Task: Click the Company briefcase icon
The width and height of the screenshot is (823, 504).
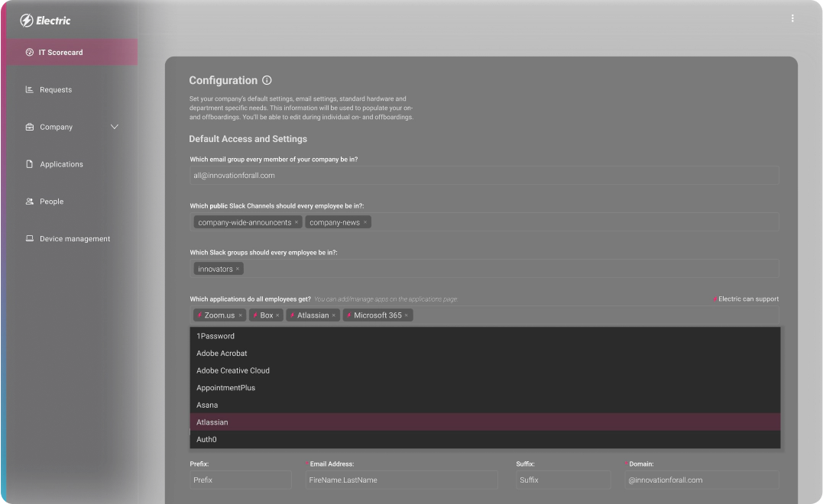Action: point(28,127)
